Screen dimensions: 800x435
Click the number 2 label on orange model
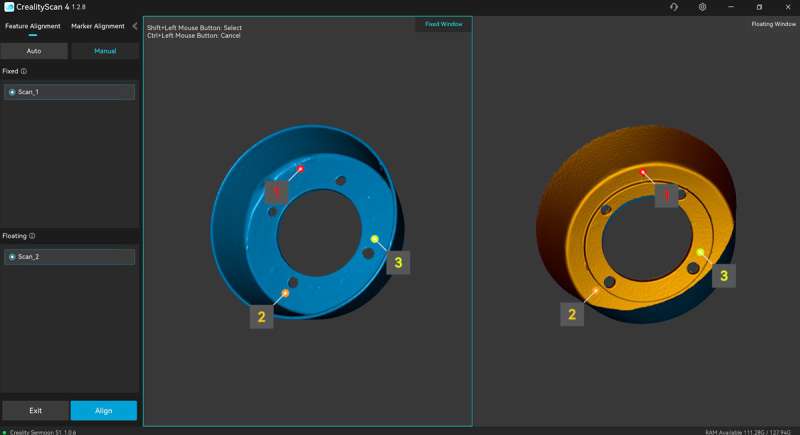point(572,314)
